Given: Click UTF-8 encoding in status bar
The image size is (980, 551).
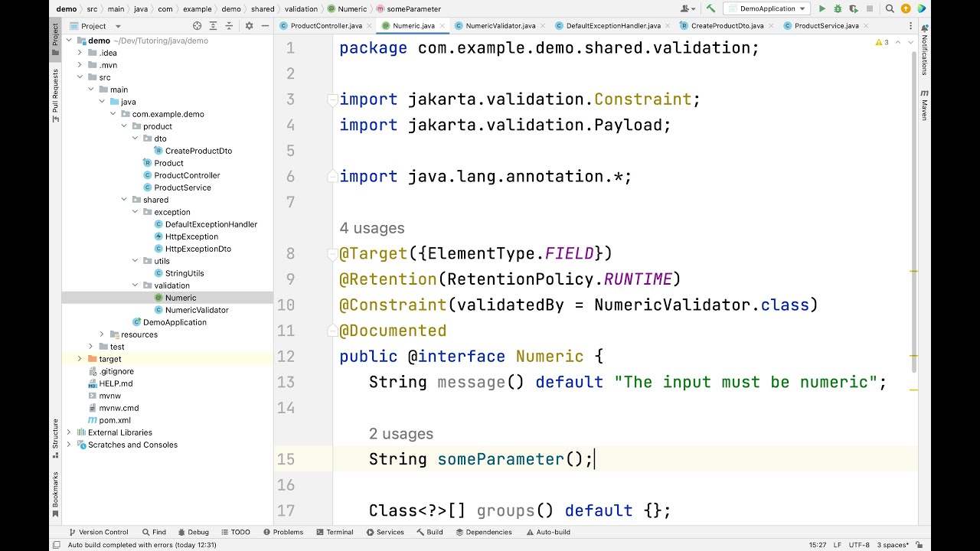Looking at the screenshot, I should [858, 545].
